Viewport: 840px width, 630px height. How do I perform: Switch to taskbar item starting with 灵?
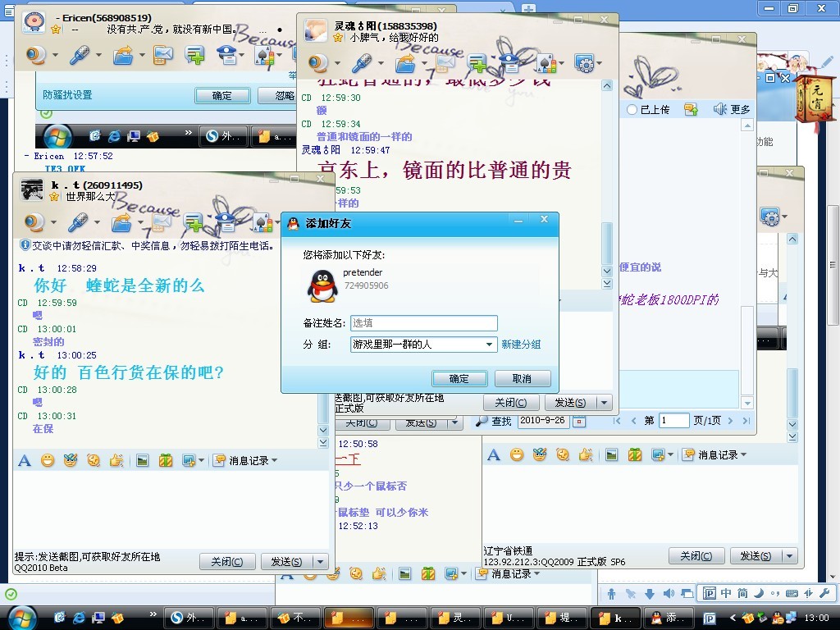point(454,618)
